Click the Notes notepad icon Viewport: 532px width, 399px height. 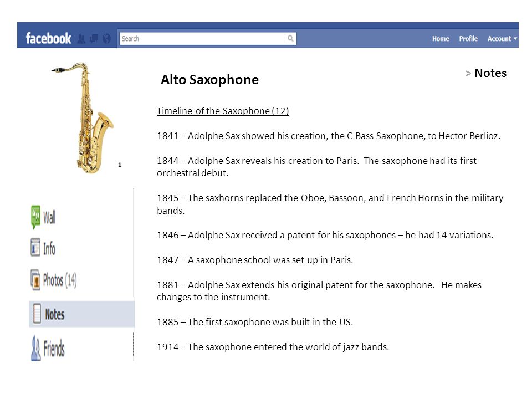click(37, 314)
